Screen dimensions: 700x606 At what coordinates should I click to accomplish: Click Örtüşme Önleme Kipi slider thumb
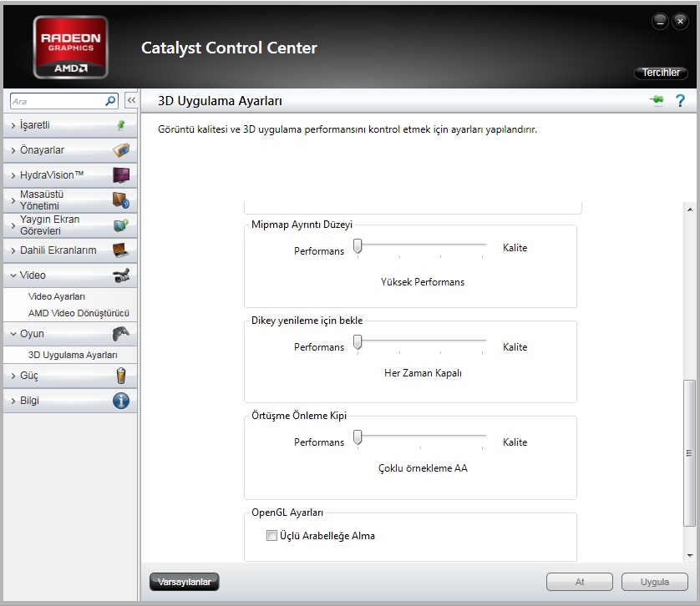coord(358,437)
